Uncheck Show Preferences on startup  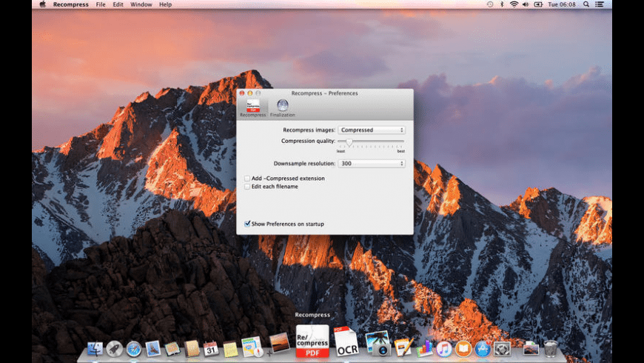point(247,224)
